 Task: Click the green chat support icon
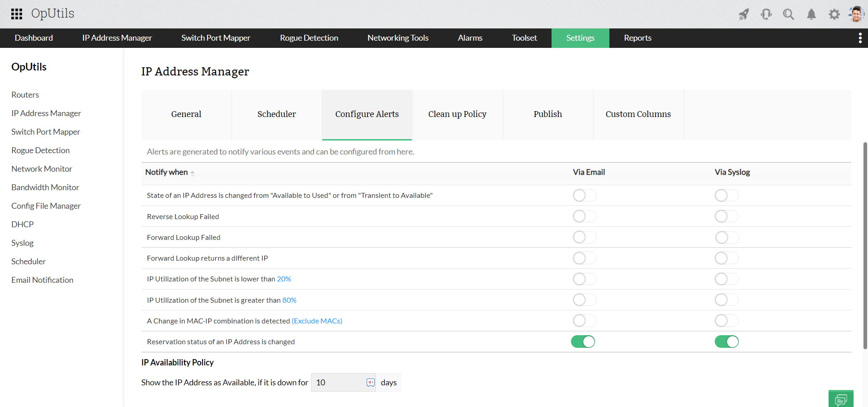point(841,399)
